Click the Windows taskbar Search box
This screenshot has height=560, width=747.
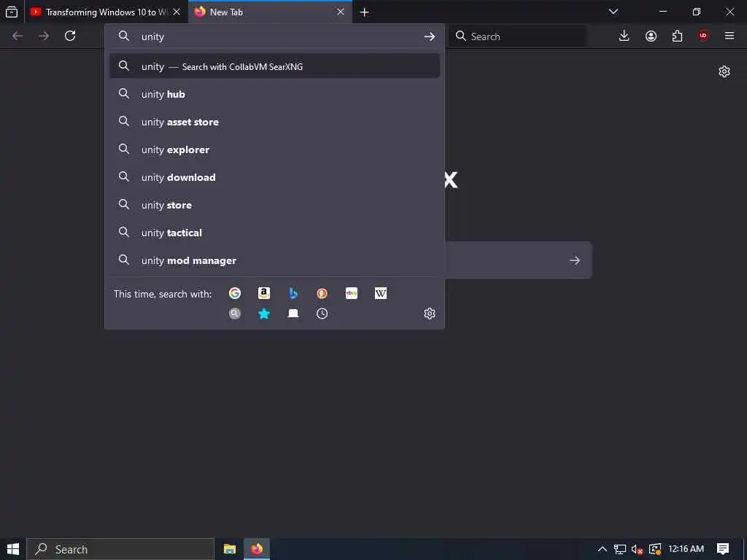(x=120, y=549)
